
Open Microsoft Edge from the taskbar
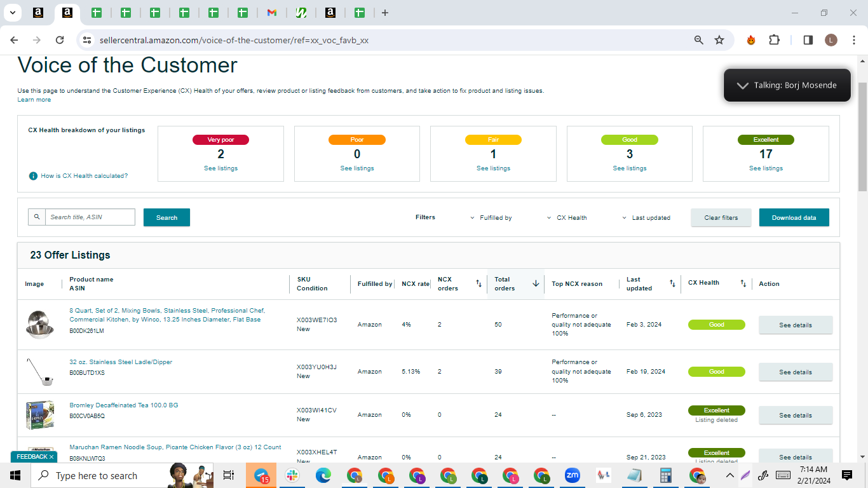(323, 475)
